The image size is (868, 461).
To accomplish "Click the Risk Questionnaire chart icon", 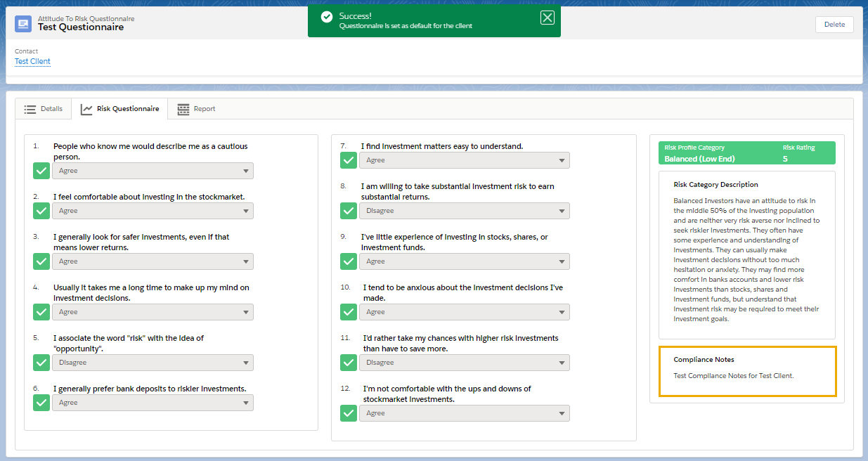I will (87, 109).
